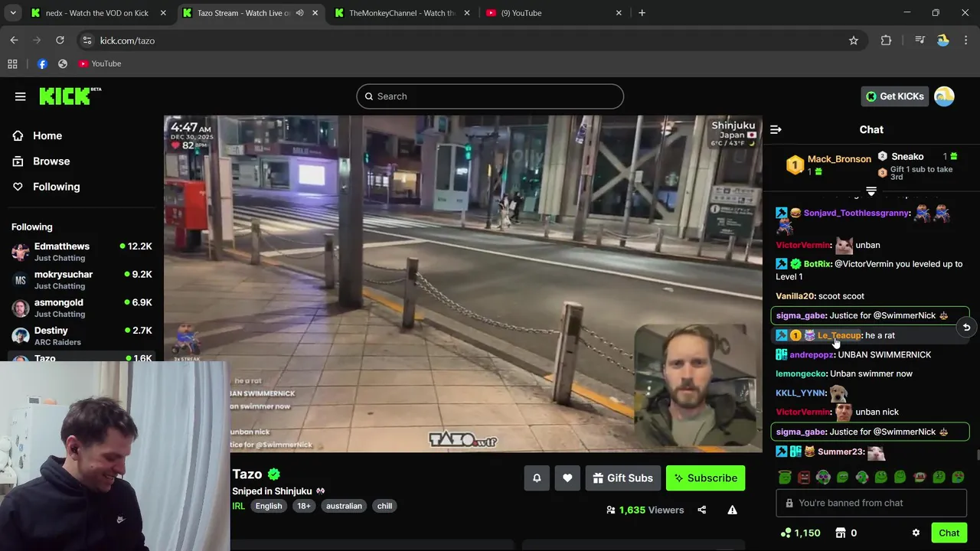The image size is (980, 551).
Task: Open the user profile avatar menu
Action: click(x=944, y=96)
